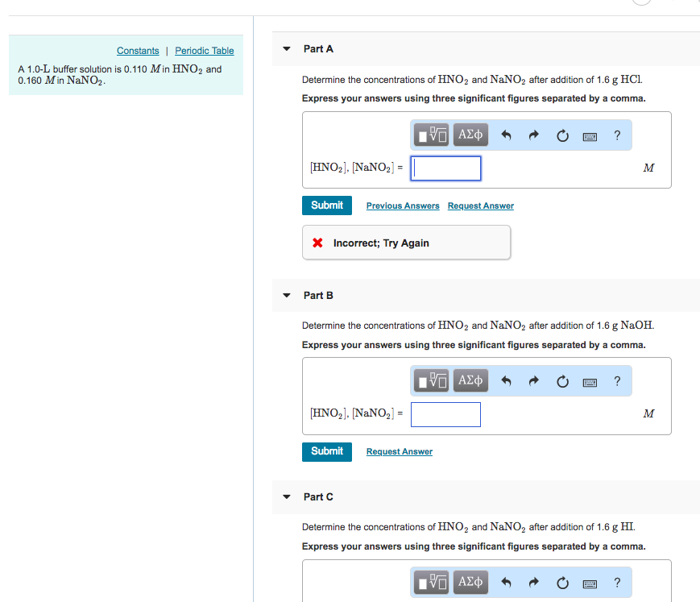Click the help question mark in Part B
The width and height of the screenshot is (700, 602).
pos(616,380)
